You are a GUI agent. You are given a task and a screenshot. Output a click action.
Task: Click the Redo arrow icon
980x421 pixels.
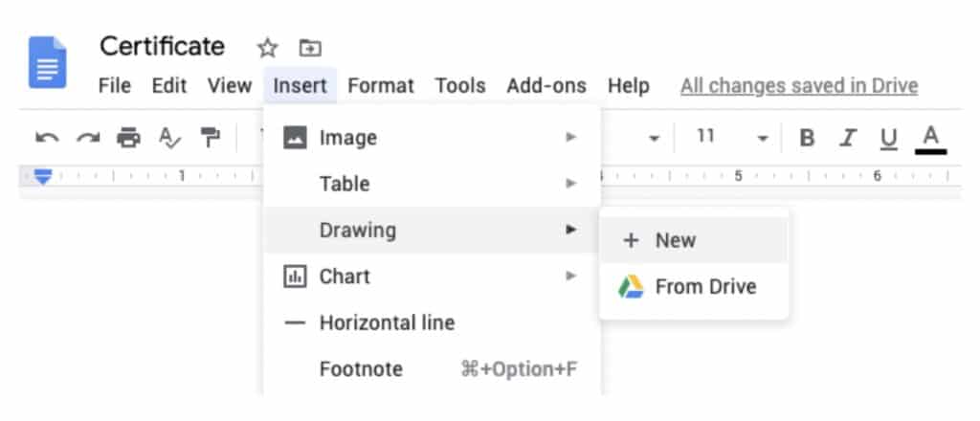pos(88,138)
